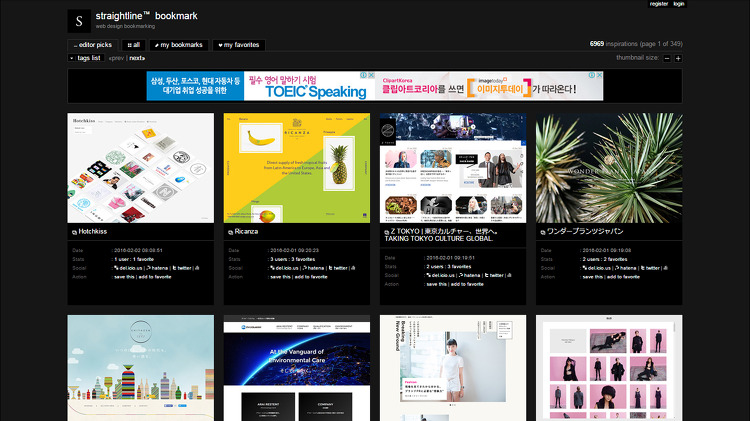Click the login link

click(679, 4)
